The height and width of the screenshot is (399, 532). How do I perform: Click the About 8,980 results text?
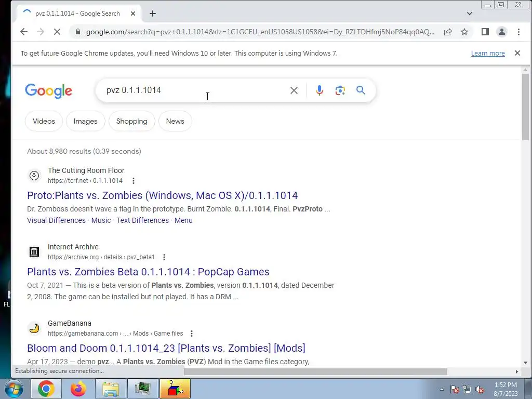click(84, 151)
